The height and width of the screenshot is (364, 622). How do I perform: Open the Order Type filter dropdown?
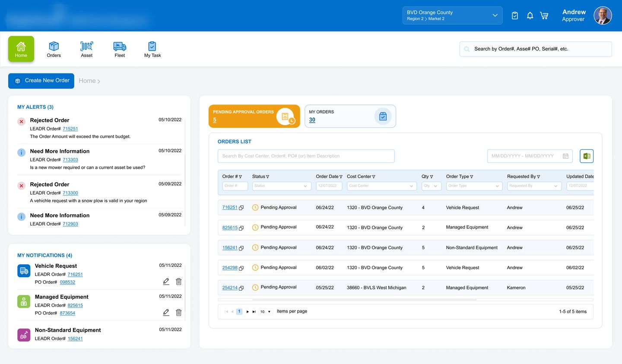[x=474, y=186]
